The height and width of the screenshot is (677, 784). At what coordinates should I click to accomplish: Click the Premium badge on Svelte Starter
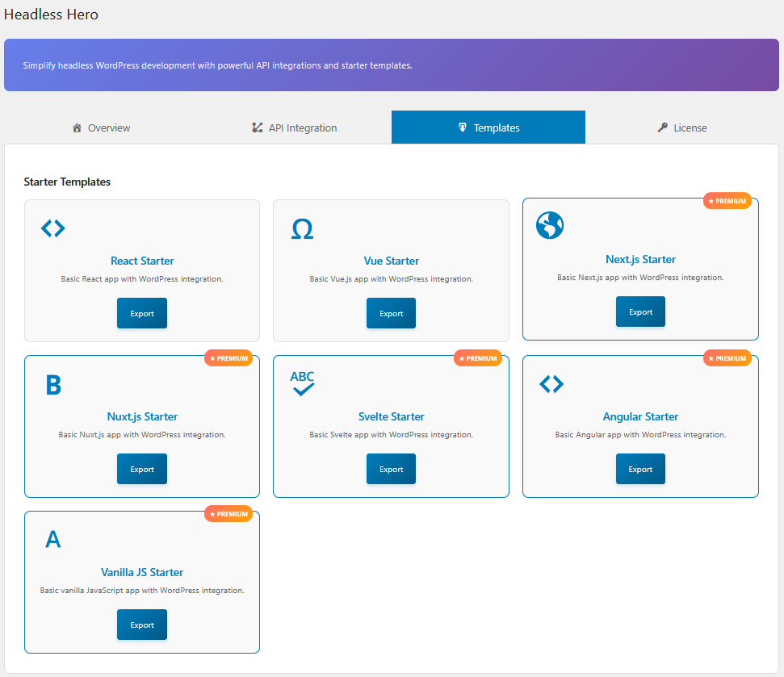coord(478,357)
